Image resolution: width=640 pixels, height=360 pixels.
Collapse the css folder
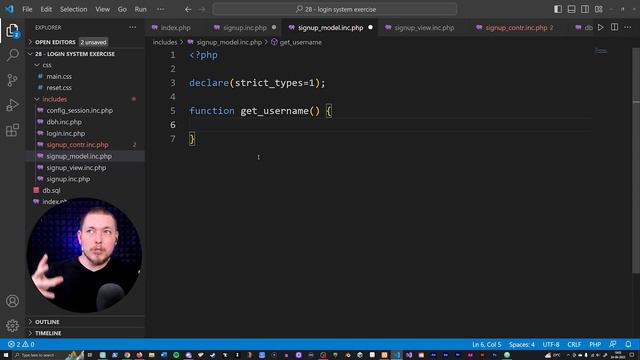click(x=85, y=65)
